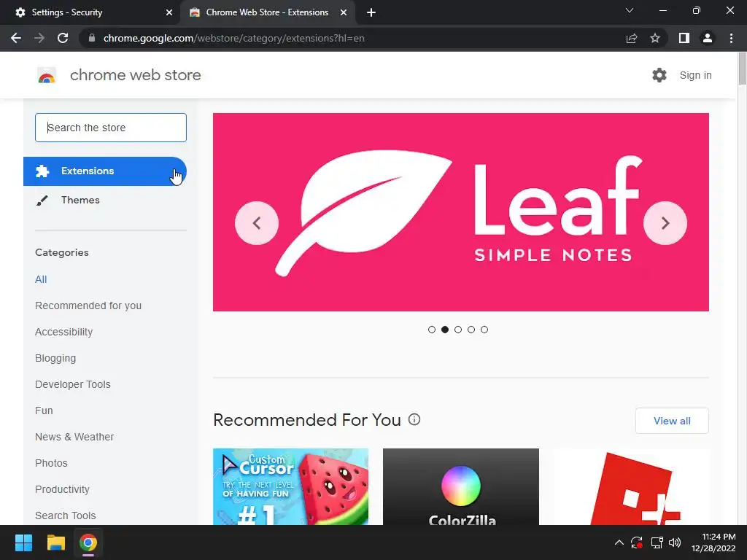Select the fourth carousel dot

[x=471, y=330]
